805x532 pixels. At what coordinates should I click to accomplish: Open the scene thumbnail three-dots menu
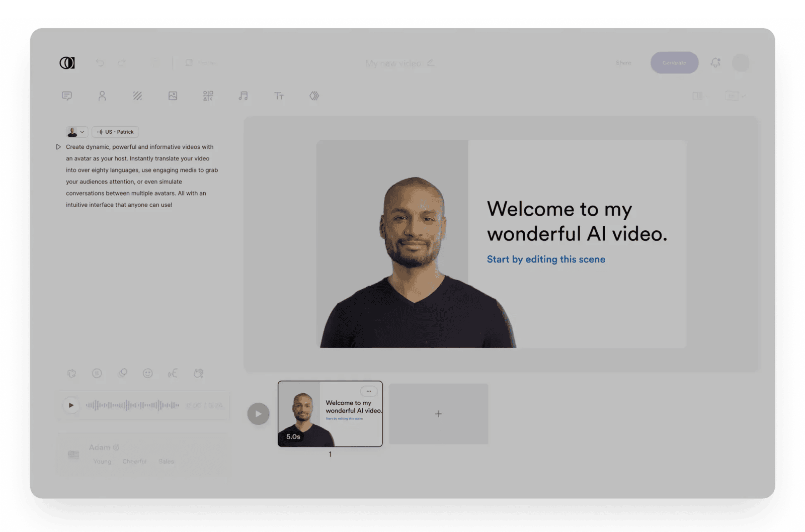click(369, 391)
